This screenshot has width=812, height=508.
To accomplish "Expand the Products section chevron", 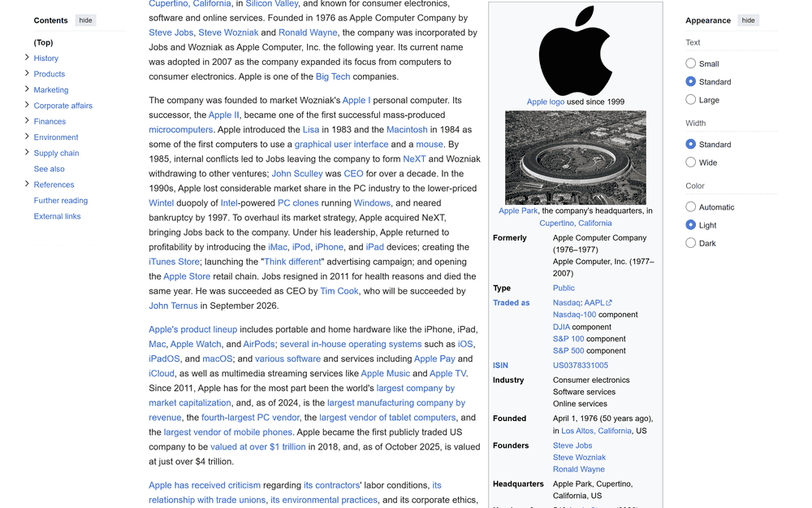I will tap(27, 73).
